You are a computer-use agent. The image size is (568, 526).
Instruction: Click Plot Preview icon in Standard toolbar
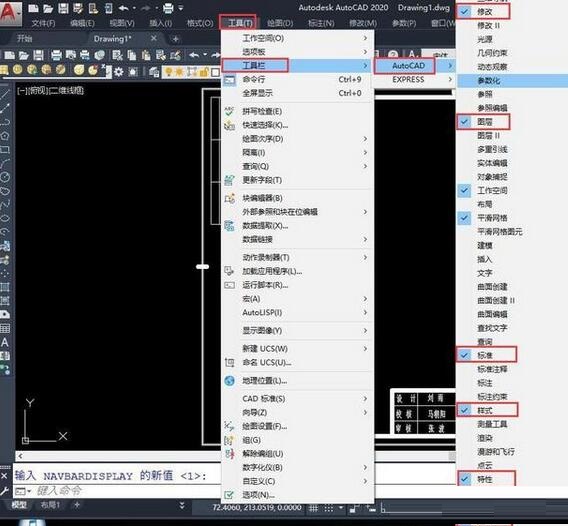tap(71, 55)
